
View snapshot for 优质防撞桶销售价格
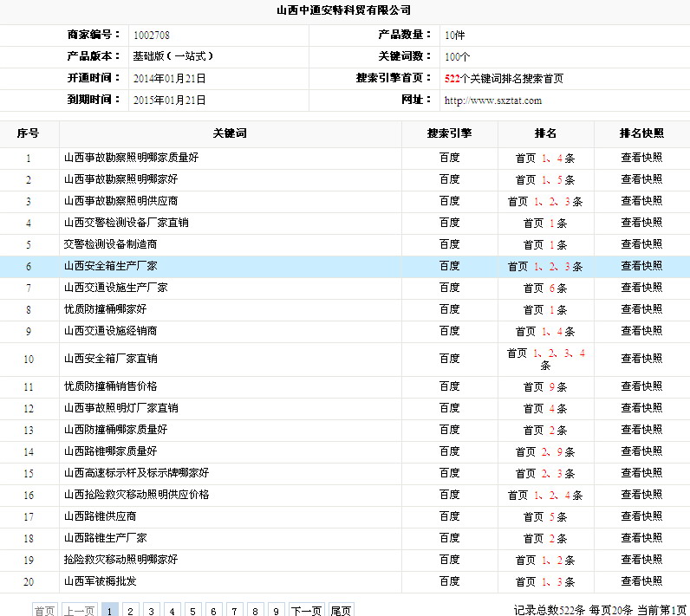[641, 386]
